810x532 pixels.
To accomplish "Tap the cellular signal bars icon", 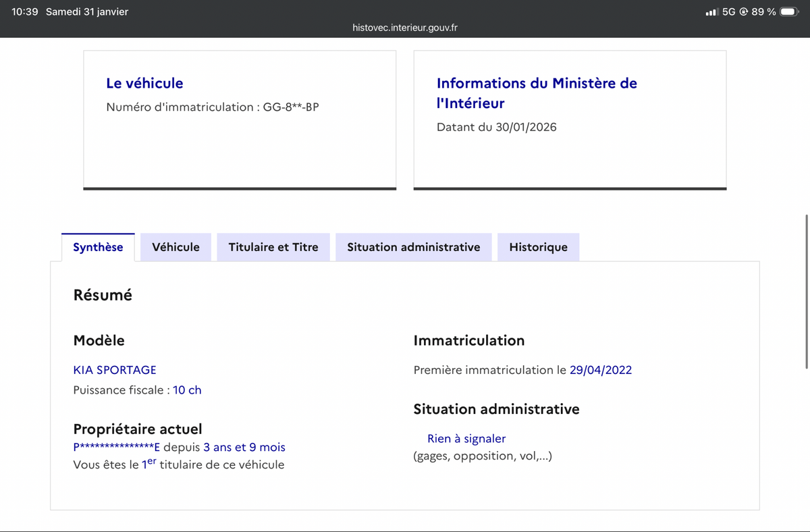I will tap(711, 12).
